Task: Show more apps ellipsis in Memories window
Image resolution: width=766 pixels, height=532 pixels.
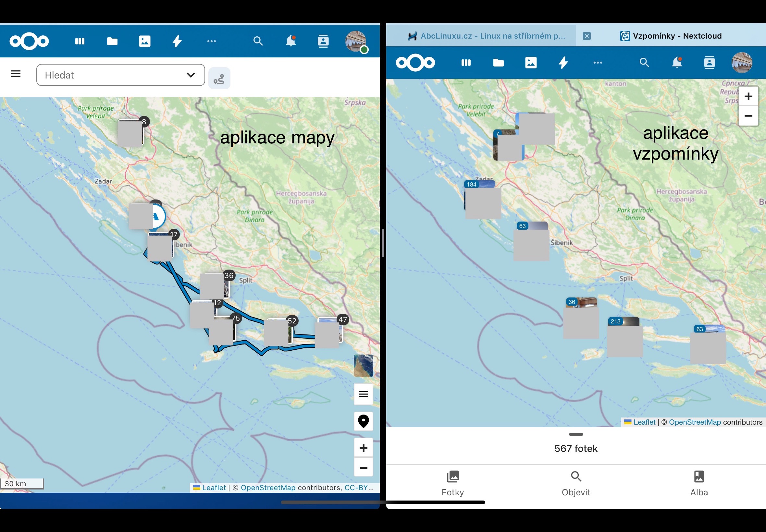Action: tap(598, 63)
